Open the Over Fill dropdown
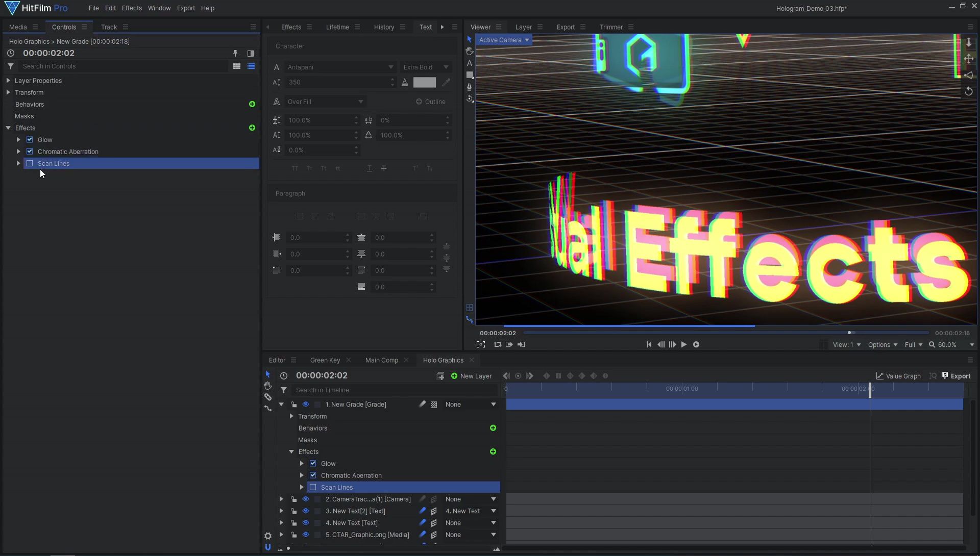The image size is (980, 556). [325, 102]
